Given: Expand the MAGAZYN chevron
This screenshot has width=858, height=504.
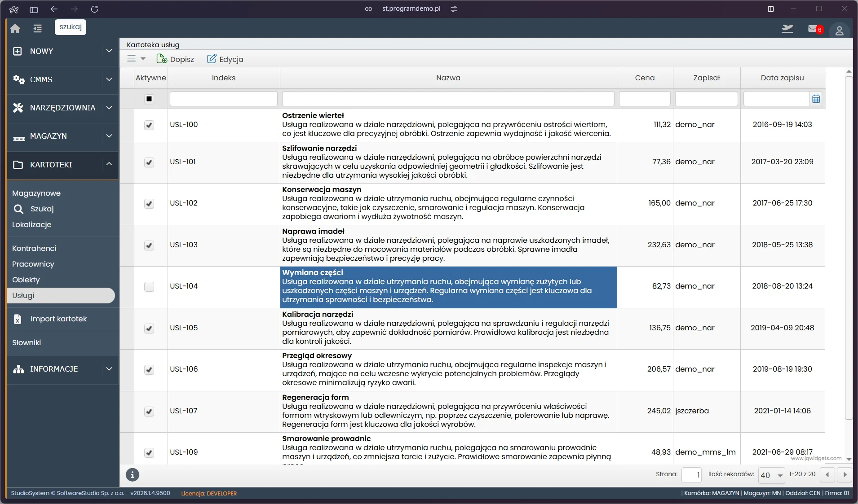Looking at the screenshot, I should (x=109, y=136).
